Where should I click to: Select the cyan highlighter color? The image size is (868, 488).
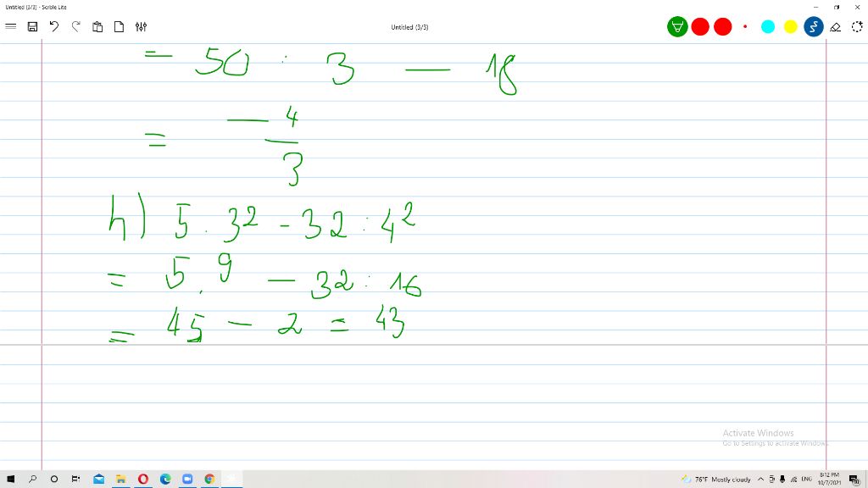768,26
